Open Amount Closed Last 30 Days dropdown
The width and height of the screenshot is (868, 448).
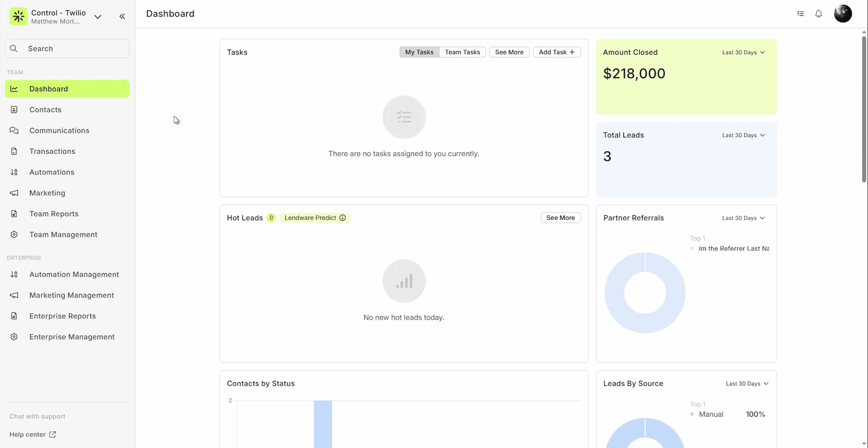(x=743, y=52)
